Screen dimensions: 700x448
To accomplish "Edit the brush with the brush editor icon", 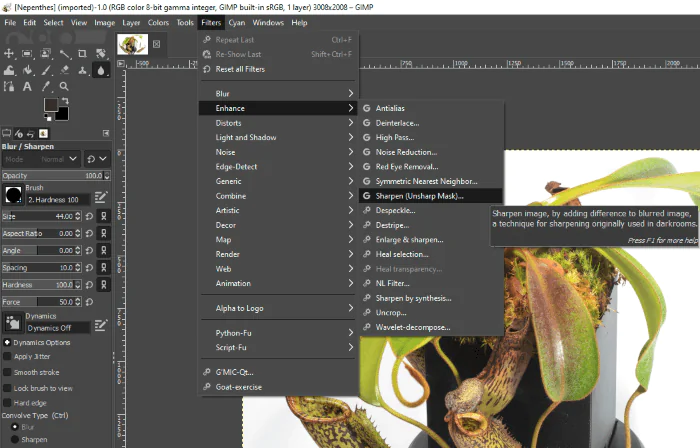I will 101,197.
